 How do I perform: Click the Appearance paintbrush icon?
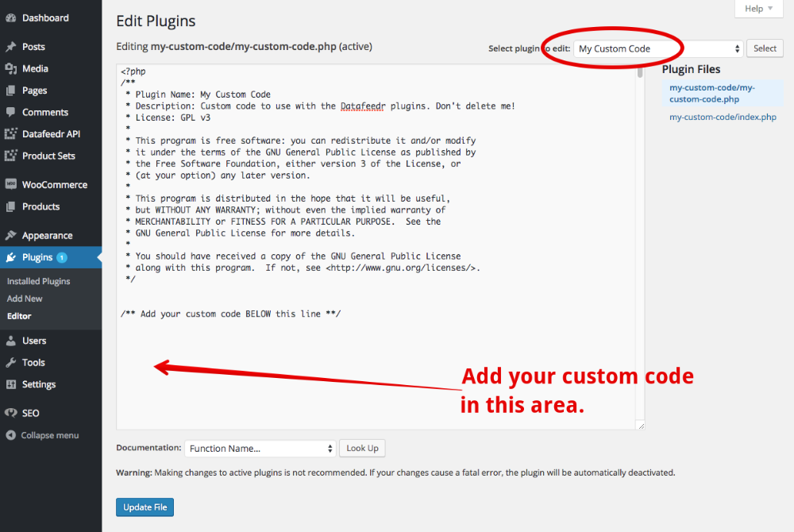tap(10, 235)
